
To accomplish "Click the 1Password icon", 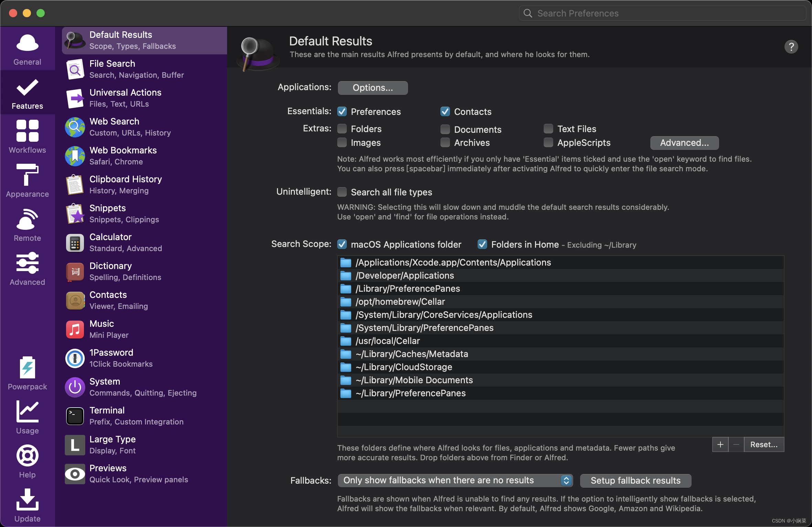I will (75, 358).
